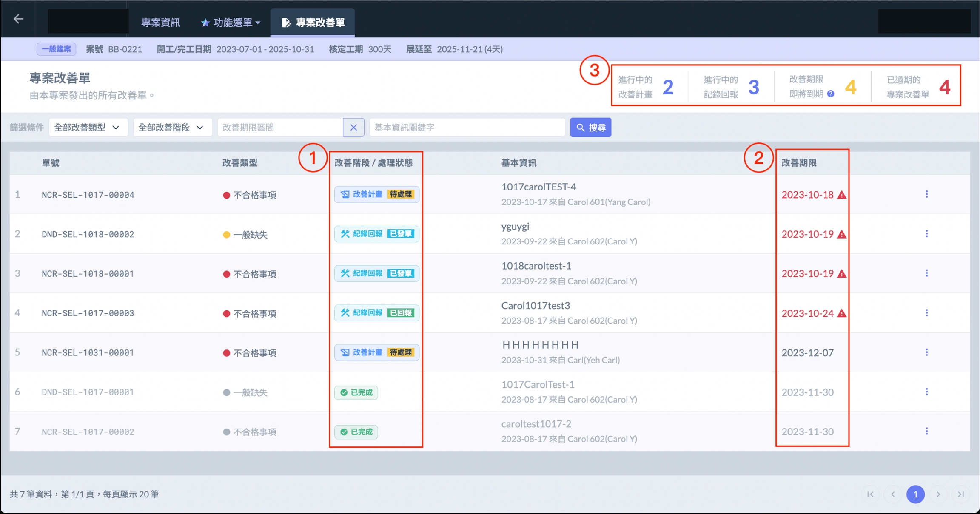The image size is (980, 514).
Task: Click three-dot menu for NCR-SEL-1031-00001
Action: click(x=926, y=352)
